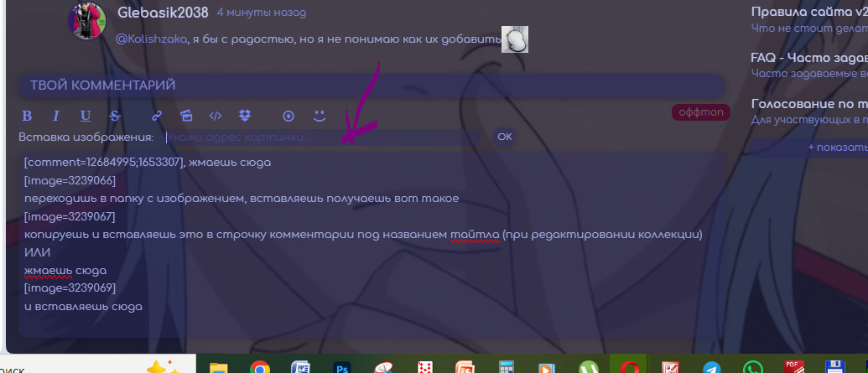Toggle underline formatting button
This screenshot has height=373, width=868.
[86, 116]
